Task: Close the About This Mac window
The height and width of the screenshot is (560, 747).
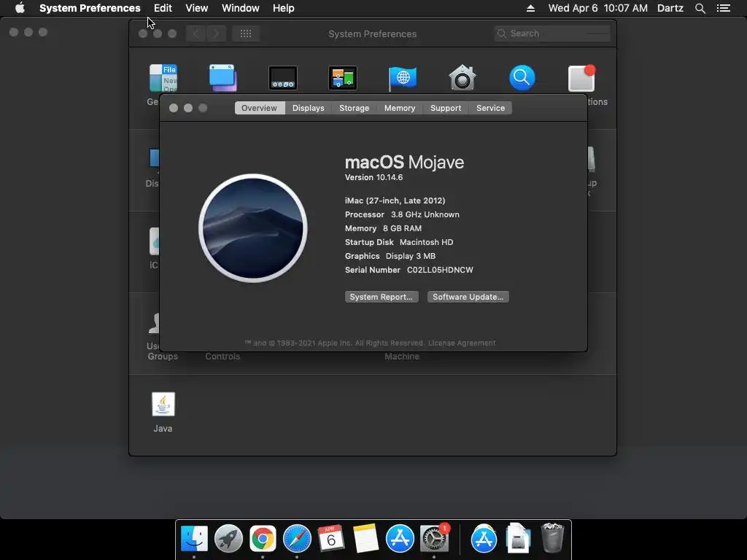Action: (174, 108)
